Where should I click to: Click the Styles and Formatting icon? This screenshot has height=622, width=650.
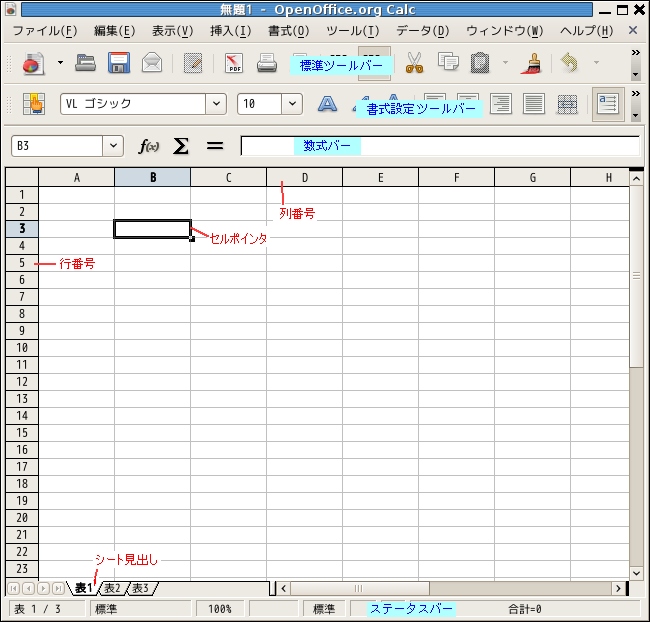point(34,104)
